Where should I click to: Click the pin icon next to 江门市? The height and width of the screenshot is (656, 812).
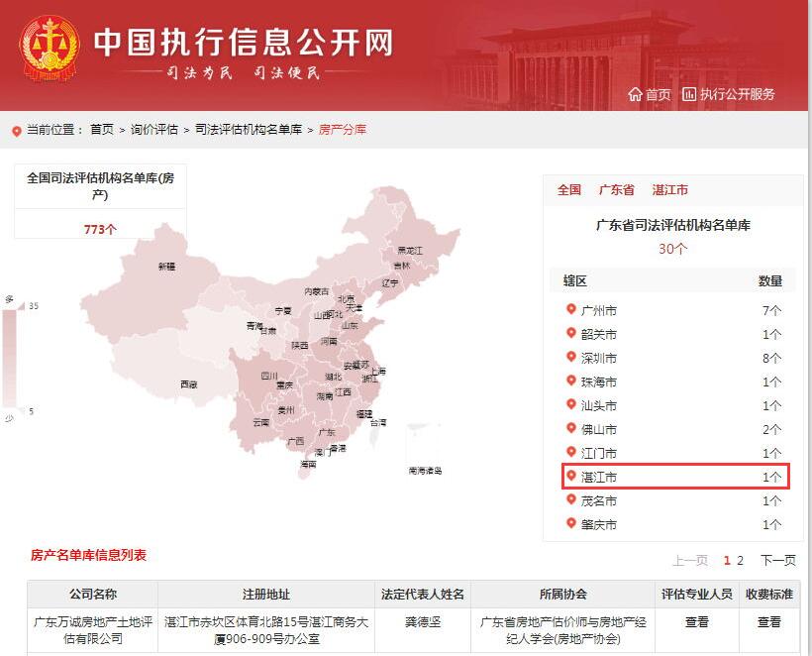(570, 452)
